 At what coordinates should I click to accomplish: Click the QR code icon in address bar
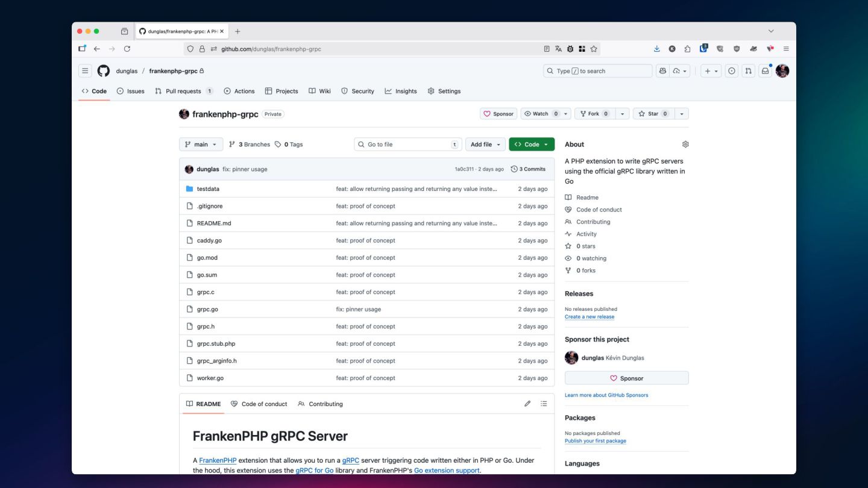582,49
